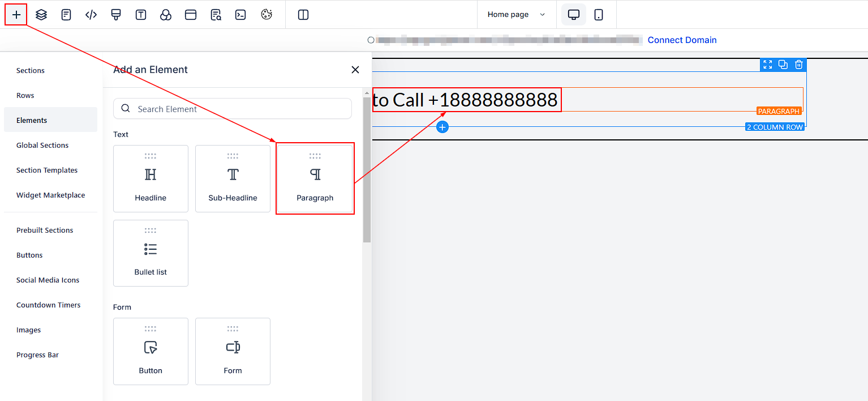868x401 pixels.
Task: Open Countdown Timers in the sidebar
Action: click(x=48, y=305)
